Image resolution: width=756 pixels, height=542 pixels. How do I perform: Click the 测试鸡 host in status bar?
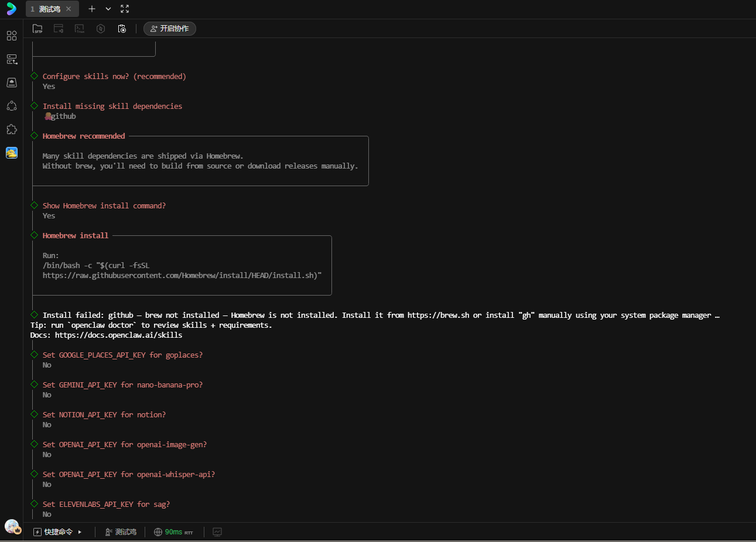[x=121, y=532]
